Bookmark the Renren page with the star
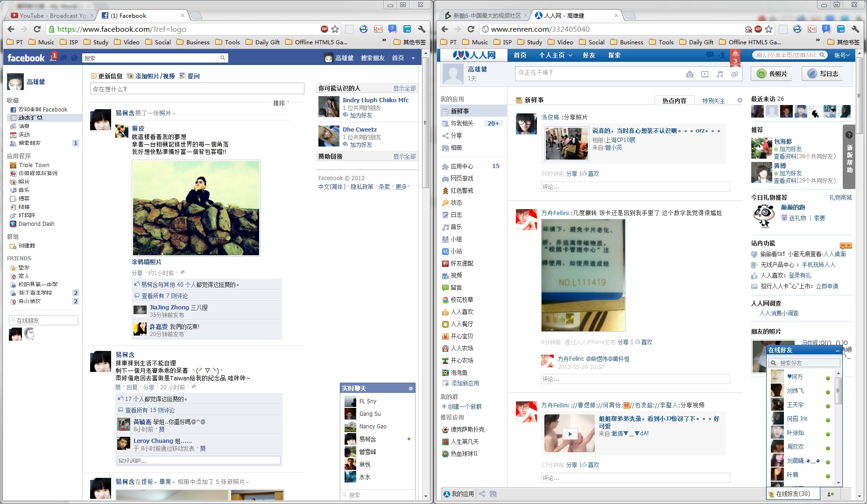This screenshot has height=504, width=867. [769, 29]
